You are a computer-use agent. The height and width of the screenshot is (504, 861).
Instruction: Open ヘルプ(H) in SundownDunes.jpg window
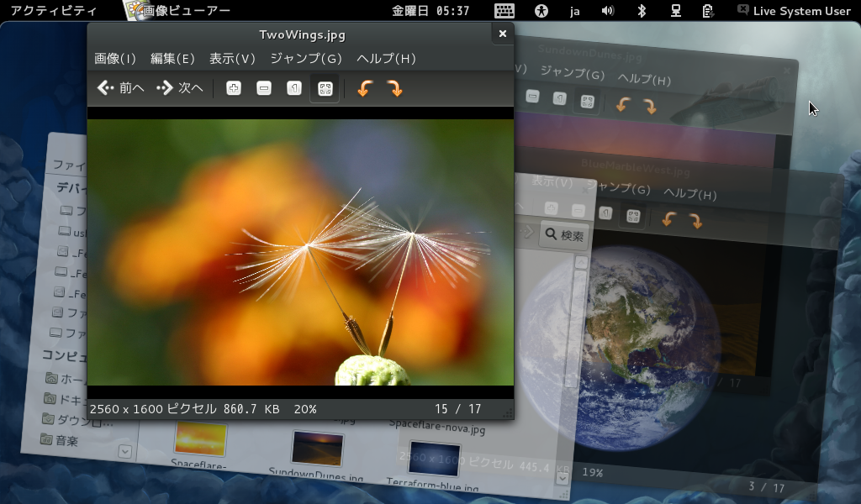[644, 79]
